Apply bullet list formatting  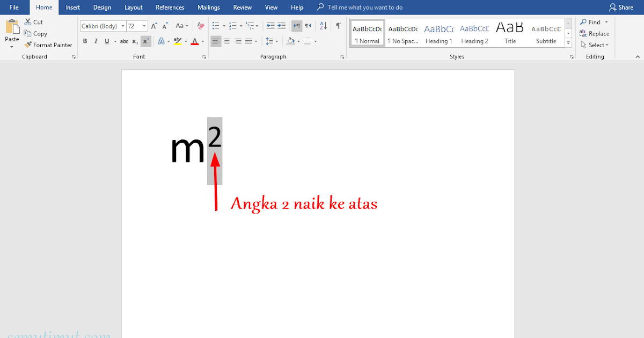[215, 26]
